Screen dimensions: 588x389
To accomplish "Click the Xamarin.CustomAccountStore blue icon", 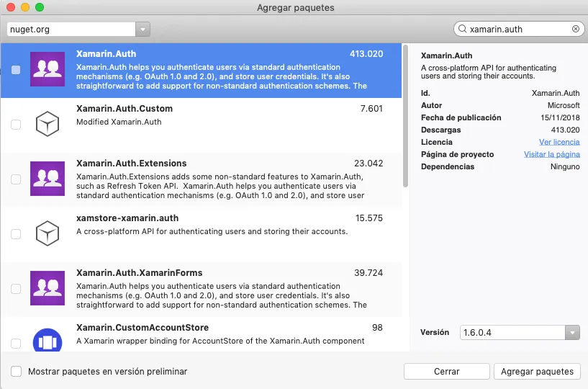I will (48, 340).
